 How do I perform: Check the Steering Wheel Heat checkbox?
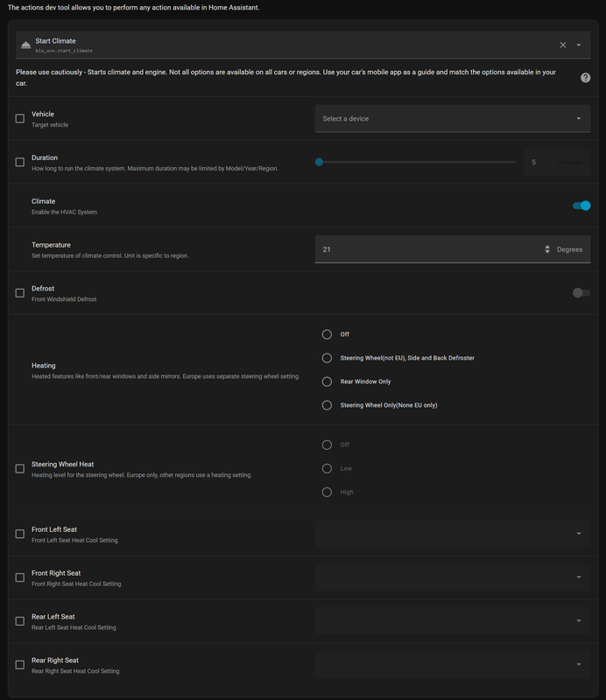point(19,468)
